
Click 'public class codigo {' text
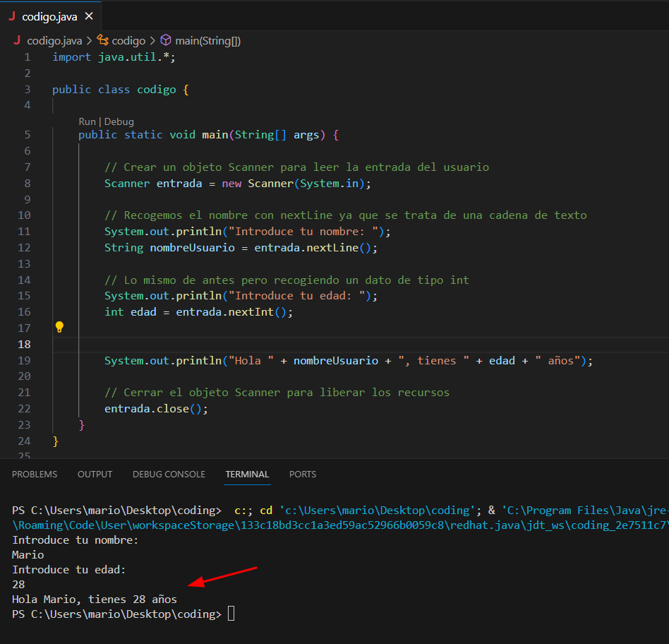[x=121, y=90]
